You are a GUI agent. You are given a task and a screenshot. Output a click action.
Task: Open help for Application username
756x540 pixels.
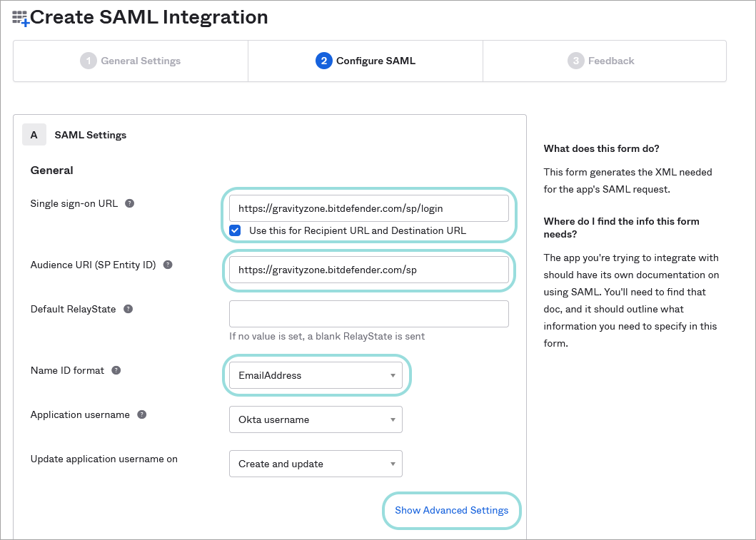pos(141,414)
